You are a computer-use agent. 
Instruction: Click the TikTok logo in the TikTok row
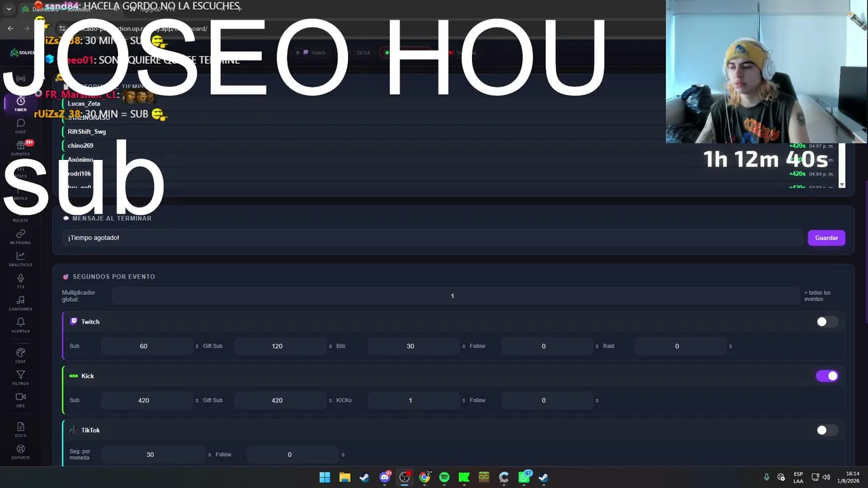click(74, 430)
